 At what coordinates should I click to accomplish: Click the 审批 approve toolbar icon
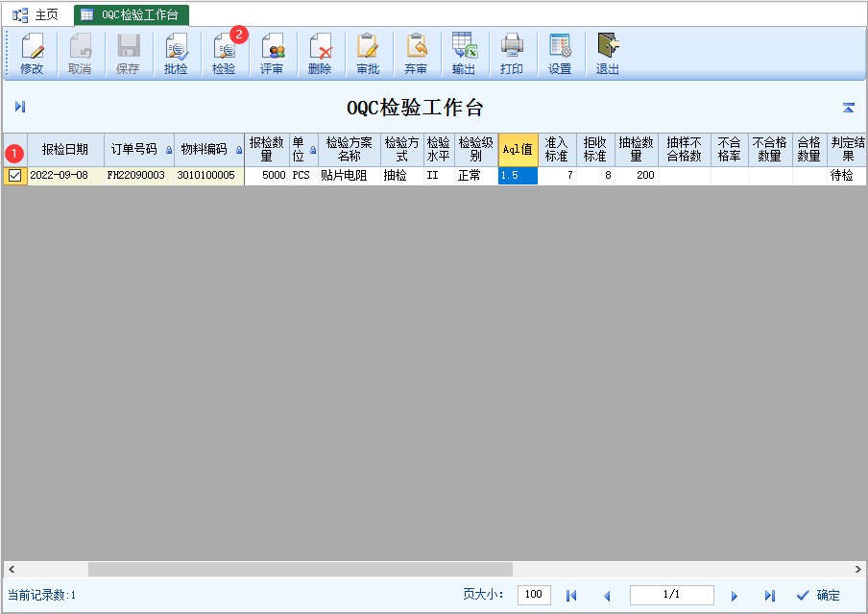point(368,54)
